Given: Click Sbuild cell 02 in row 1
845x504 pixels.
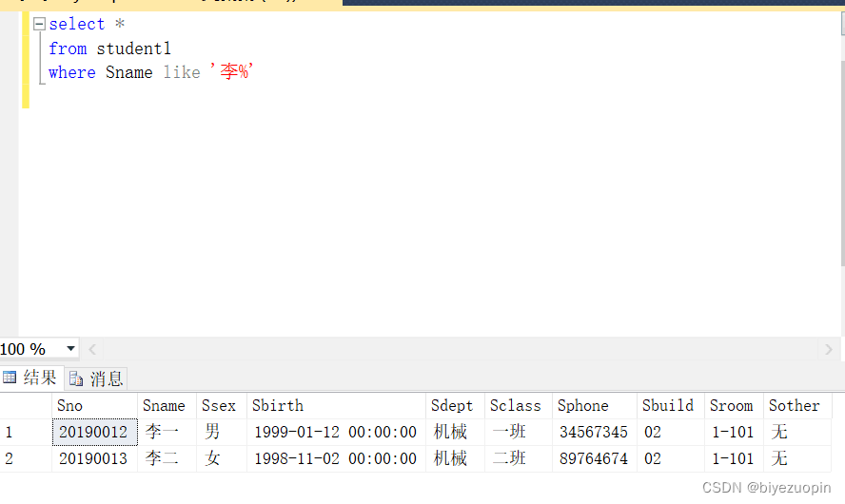Looking at the screenshot, I should coord(671,432).
